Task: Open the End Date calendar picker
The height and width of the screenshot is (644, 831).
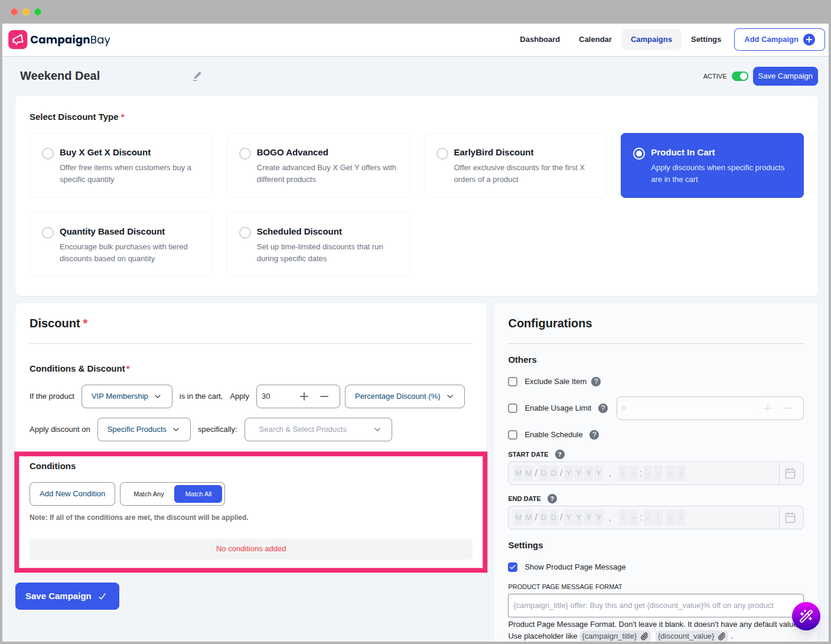Action: pos(790,517)
